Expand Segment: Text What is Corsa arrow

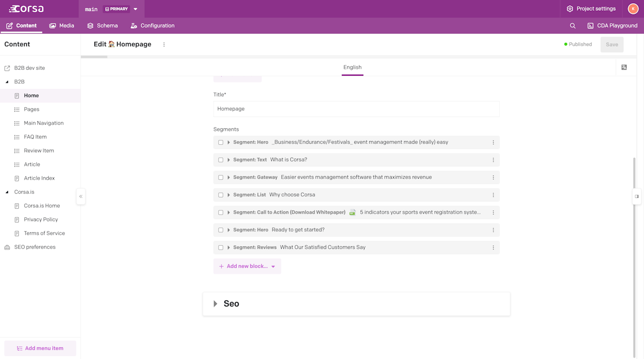tap(229, 160)
